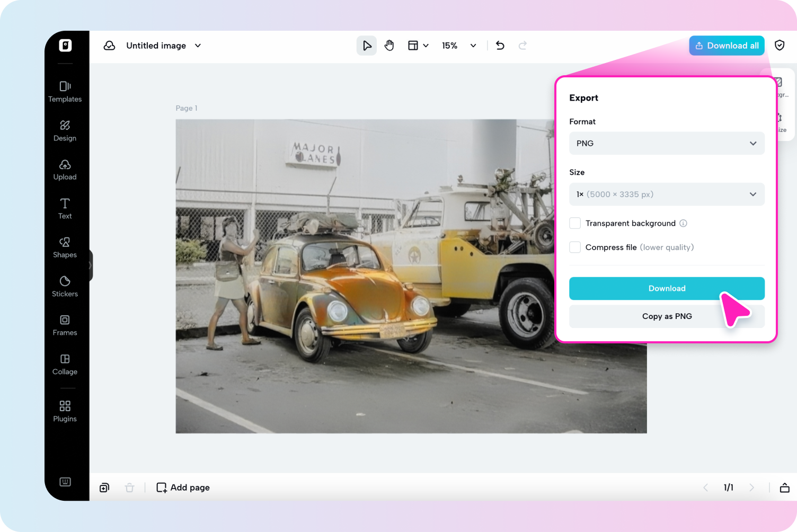Click the undo arrow icon

[x=500, y=46]
